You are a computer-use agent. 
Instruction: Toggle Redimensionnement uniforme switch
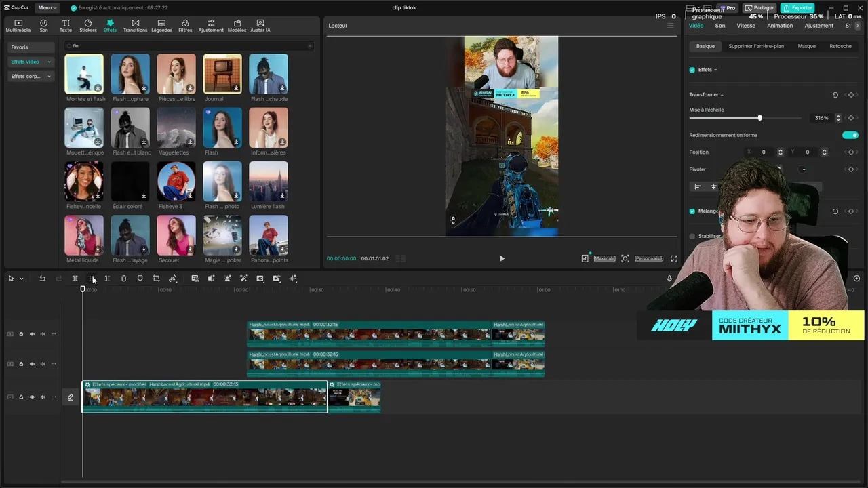tap(850, 135)
